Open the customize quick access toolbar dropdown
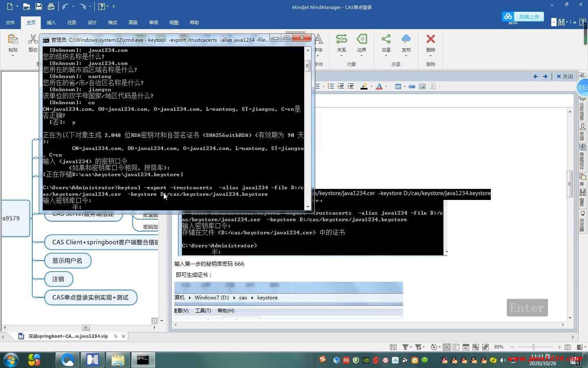Viewport: 588px width, 368px height. (114, 7)
